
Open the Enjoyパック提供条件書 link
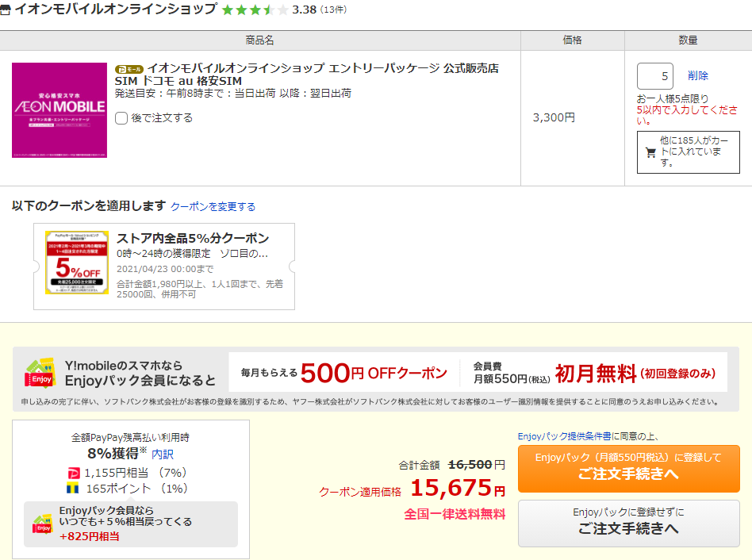(565, 436)
